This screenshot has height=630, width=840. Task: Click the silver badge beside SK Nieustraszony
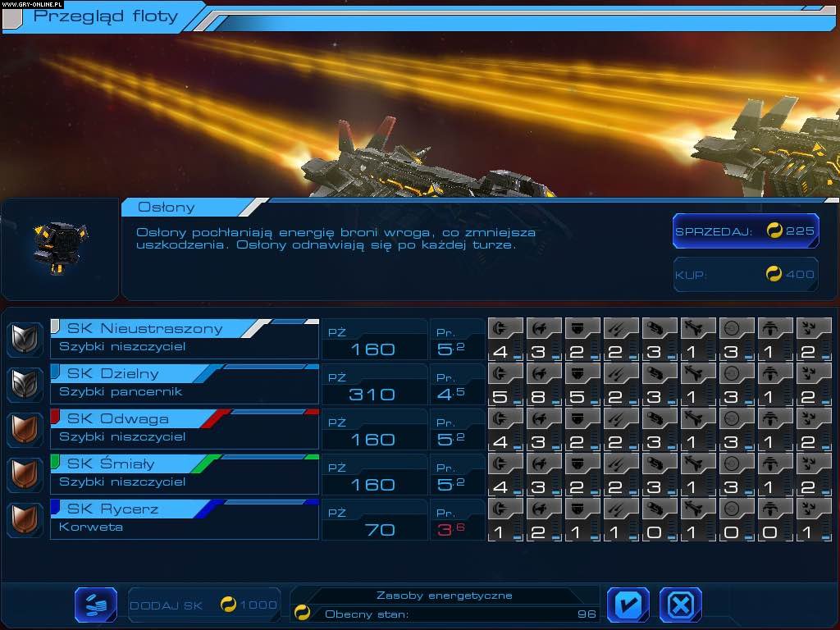tap(25, 339)
